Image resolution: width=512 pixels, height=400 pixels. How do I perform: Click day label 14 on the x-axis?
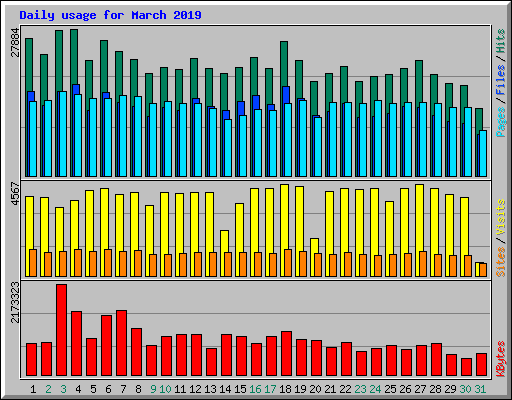(225, 389)
